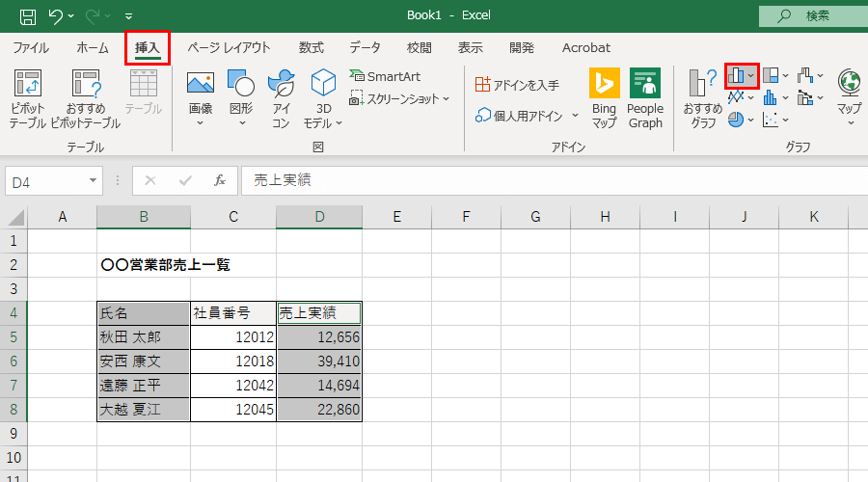
Task: Insert a 画像 picture
Action: 201,99
